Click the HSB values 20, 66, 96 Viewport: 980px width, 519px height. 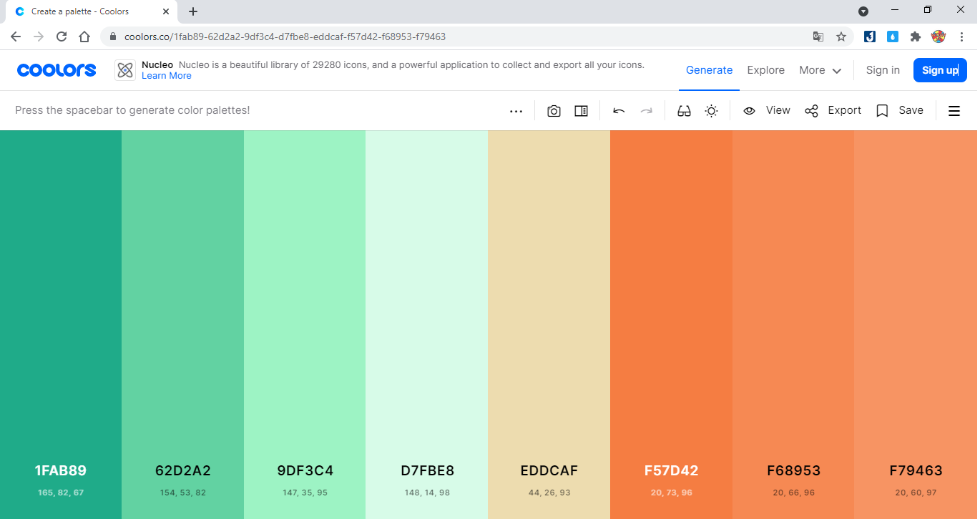point(793,493)
